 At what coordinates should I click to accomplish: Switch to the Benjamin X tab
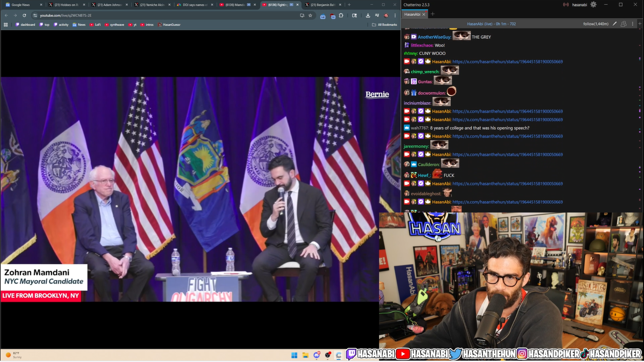pos(324,5)
